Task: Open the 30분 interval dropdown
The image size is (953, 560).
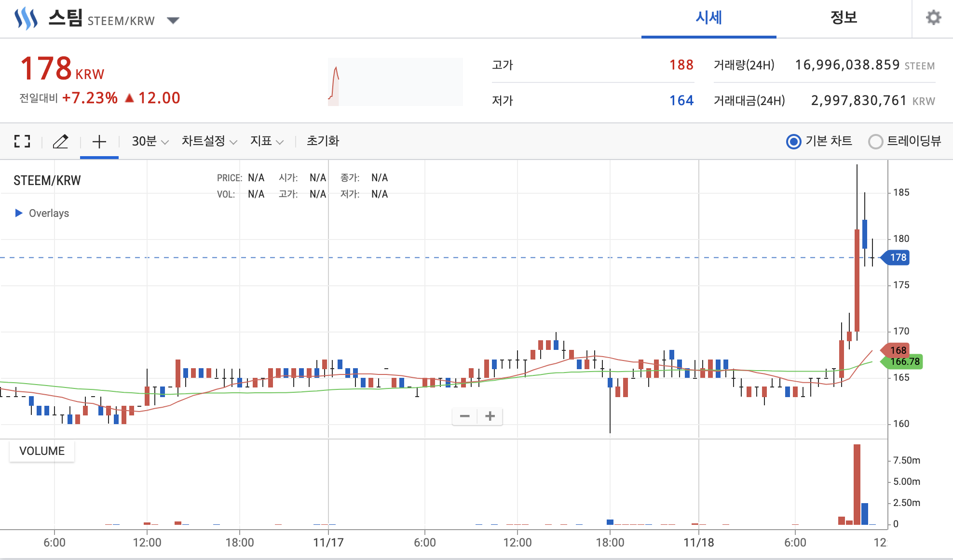Action: point(150,141)
